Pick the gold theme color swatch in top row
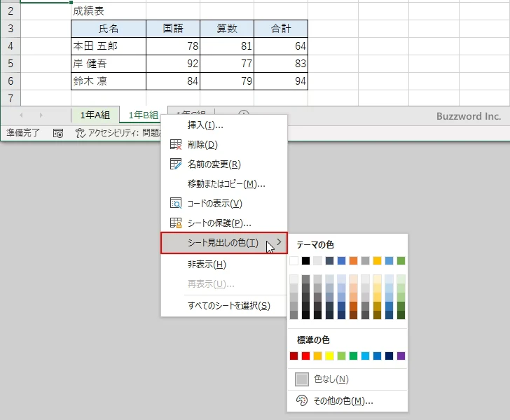Image resolution: width=510 pixels, height=420 pixels. [378, 260]
